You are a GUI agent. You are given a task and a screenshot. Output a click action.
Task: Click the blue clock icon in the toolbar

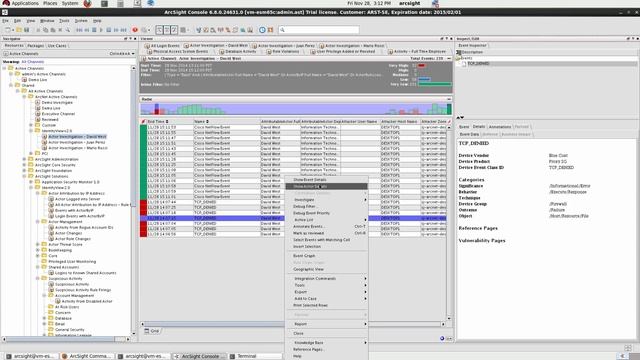[262, 30]
